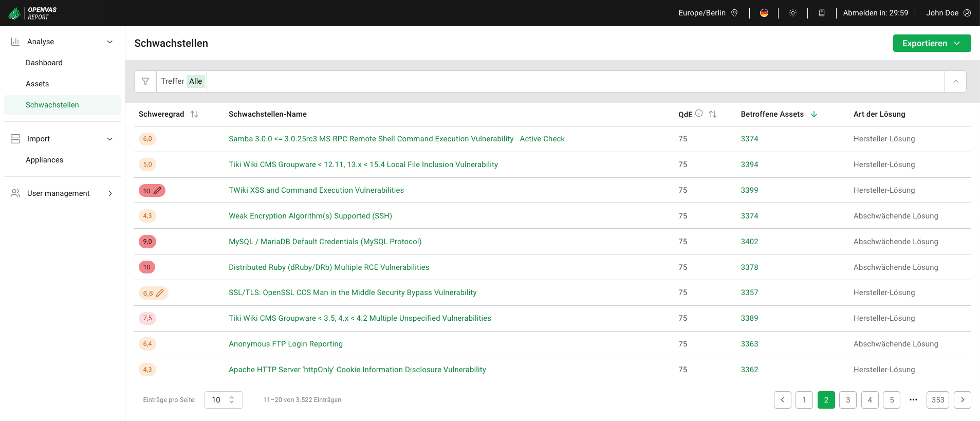This screenshot has width=980, height=421.
Task: Click affected assets count 3378
Action: (x=749, y=267)
